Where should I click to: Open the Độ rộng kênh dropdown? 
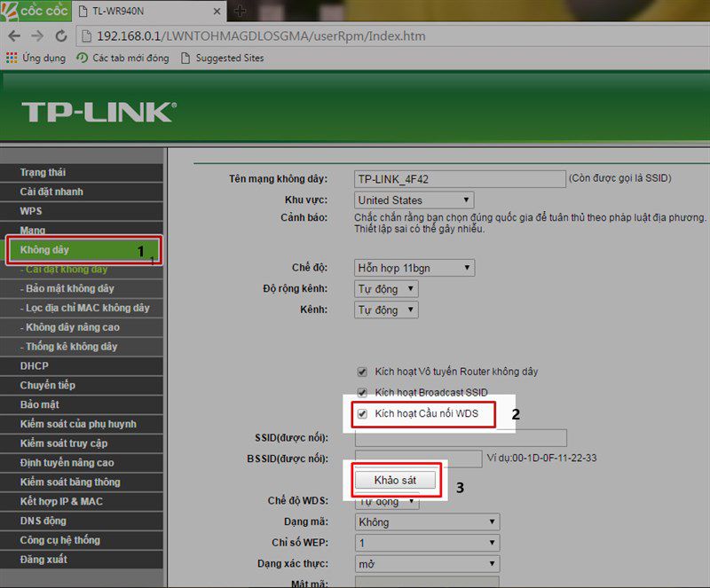coord(386,289)
